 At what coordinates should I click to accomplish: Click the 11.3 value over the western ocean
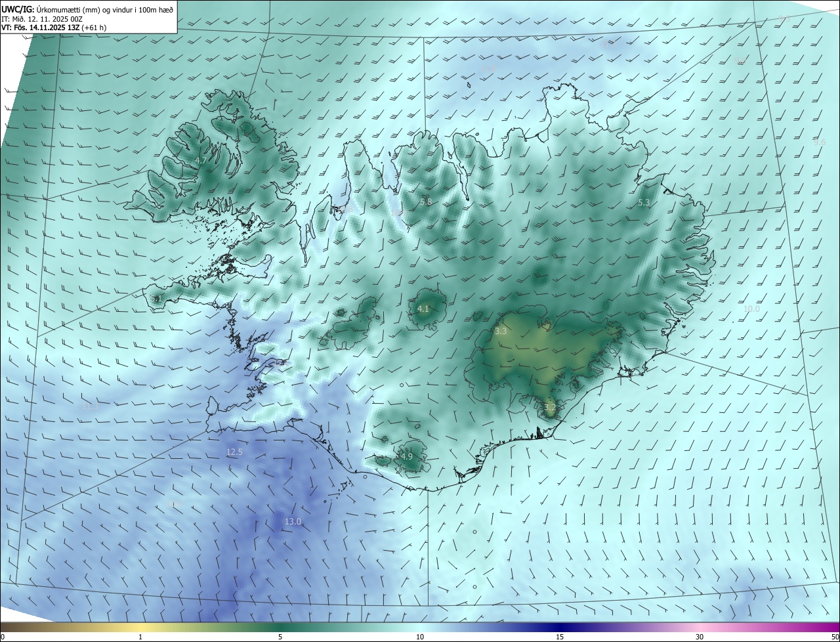[91, 406]
